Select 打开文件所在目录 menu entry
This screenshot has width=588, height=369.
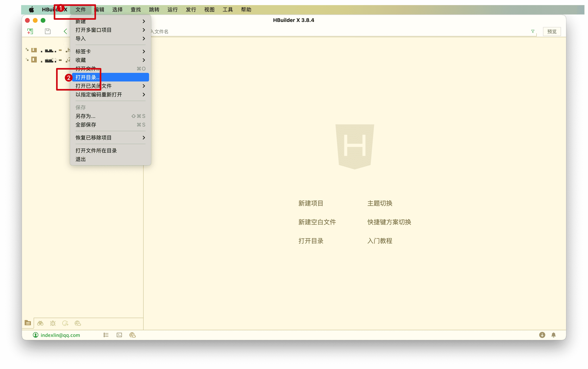pyautogui.click(x=110, y=151)
